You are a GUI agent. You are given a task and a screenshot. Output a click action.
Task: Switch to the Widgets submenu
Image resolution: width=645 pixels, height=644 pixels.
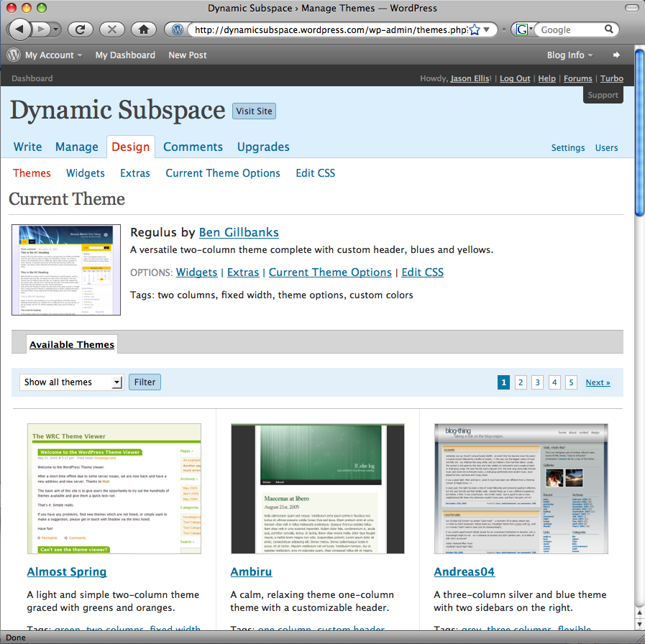tap(86, 173)
